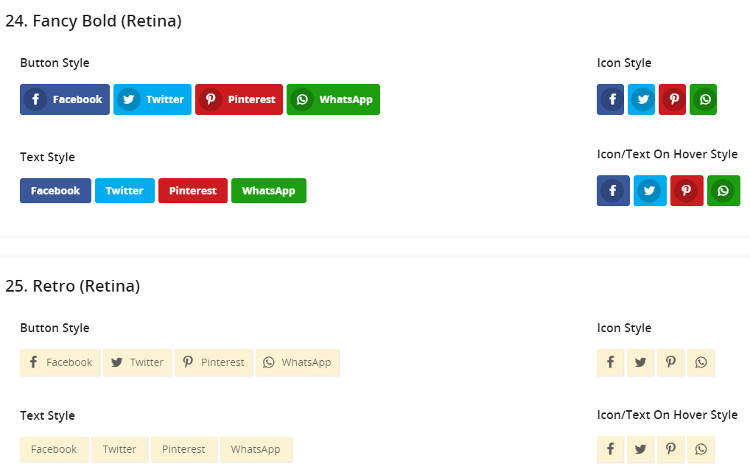The height and width of the screenshot is (475, 750).
Task: Click 'Button Style' label under Fancy Bold
Action: click(x=55, y=63)
